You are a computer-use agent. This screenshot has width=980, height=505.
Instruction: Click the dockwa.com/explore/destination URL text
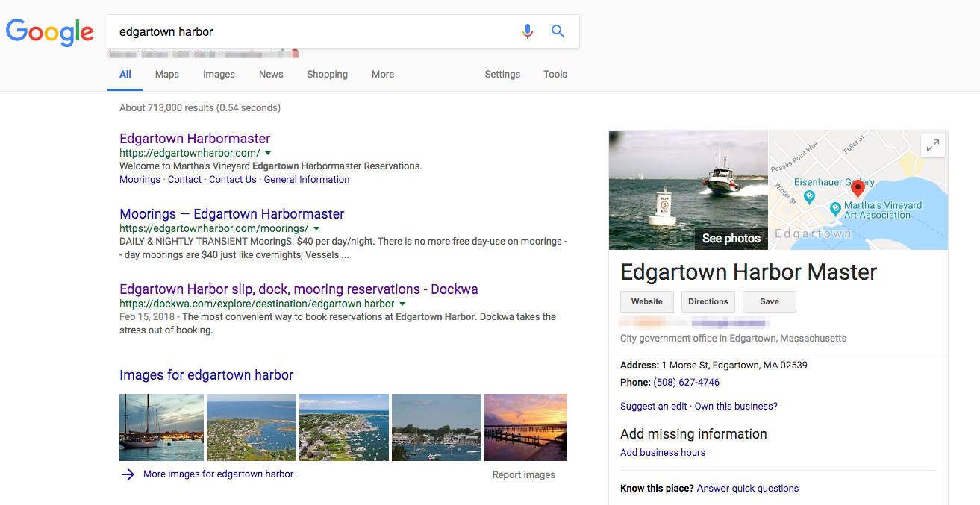(257, 304)
